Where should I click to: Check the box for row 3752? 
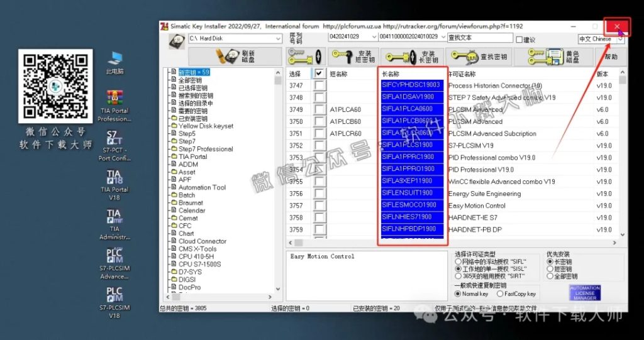(x=319, y=145)
